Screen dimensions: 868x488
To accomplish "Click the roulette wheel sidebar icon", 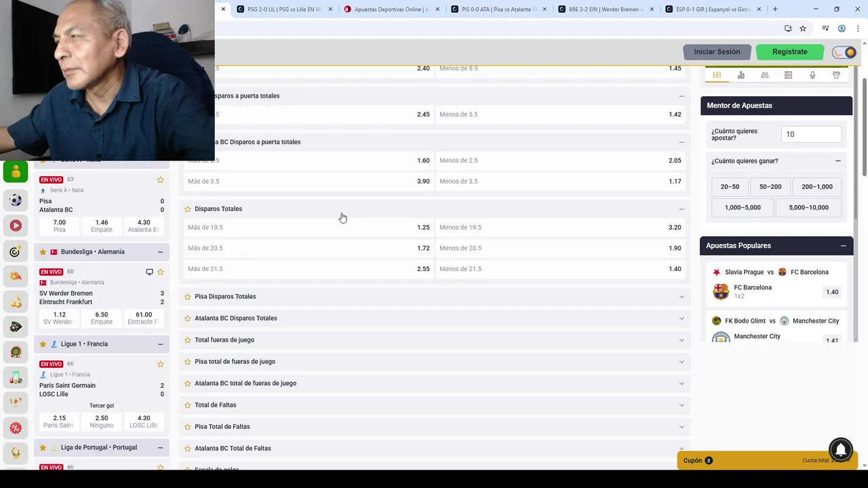I will point(16,352).
